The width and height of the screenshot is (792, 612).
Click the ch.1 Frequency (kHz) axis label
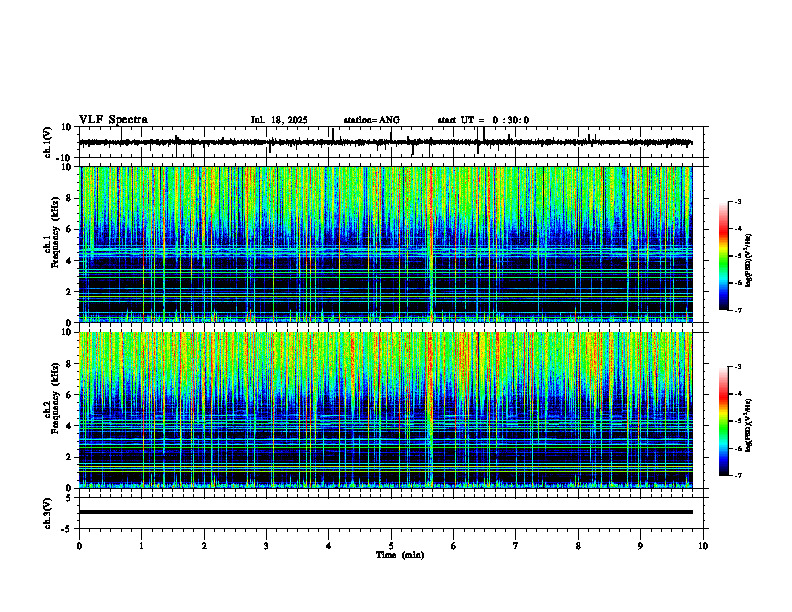click(52, 244)
